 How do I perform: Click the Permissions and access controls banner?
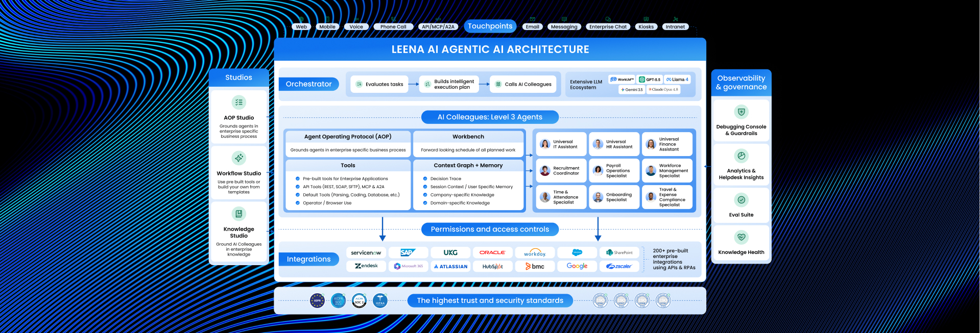[490, 229]
